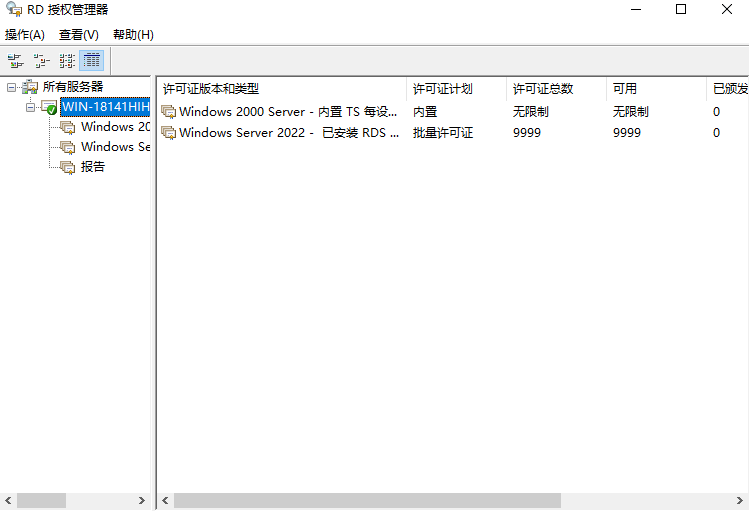Select the 报告 tree item
Viewport: 749px width, 511px height.
pyautogui.click(x=93, y=167)
